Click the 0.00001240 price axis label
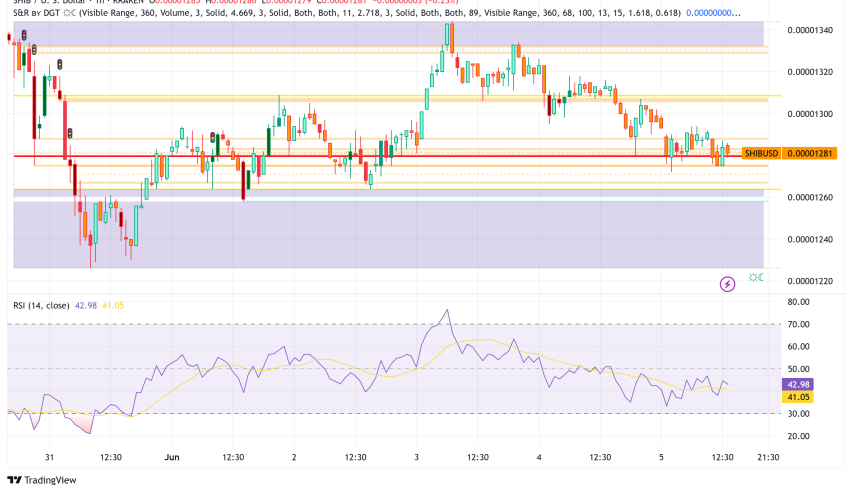 click(810, 240)
